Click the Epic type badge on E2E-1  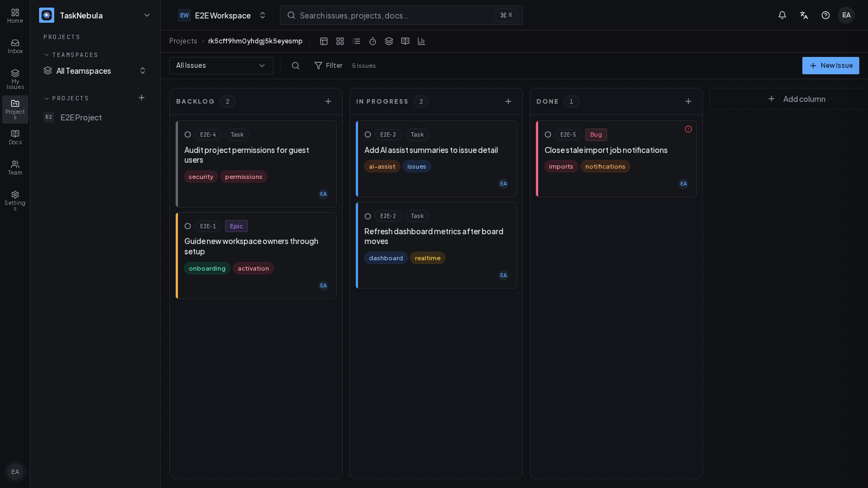tap(237, 226)
